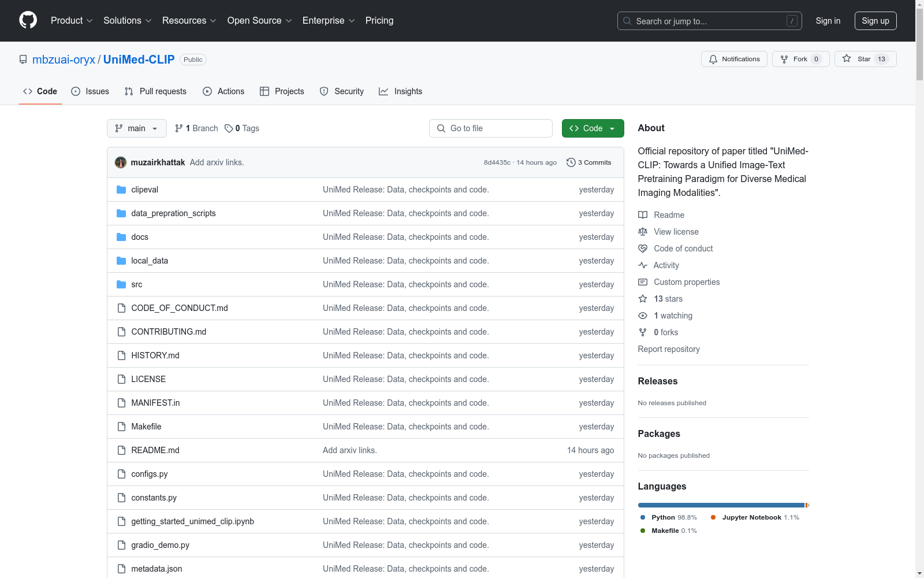Click the Notifications bell button

pos(734,59)
